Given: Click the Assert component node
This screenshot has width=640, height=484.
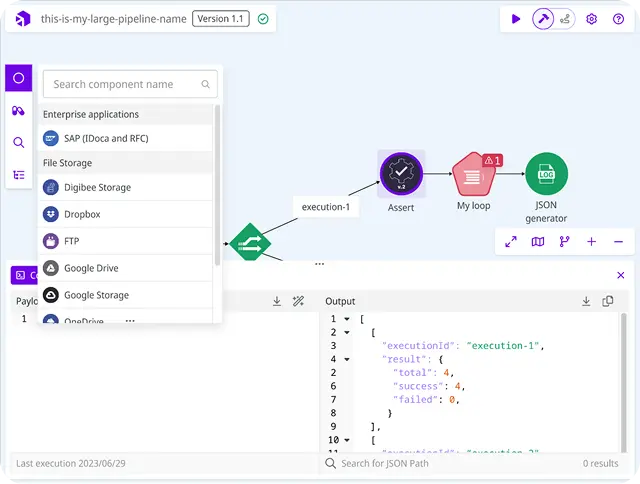Looking at the screenshot, I should (x=401, y=173).
